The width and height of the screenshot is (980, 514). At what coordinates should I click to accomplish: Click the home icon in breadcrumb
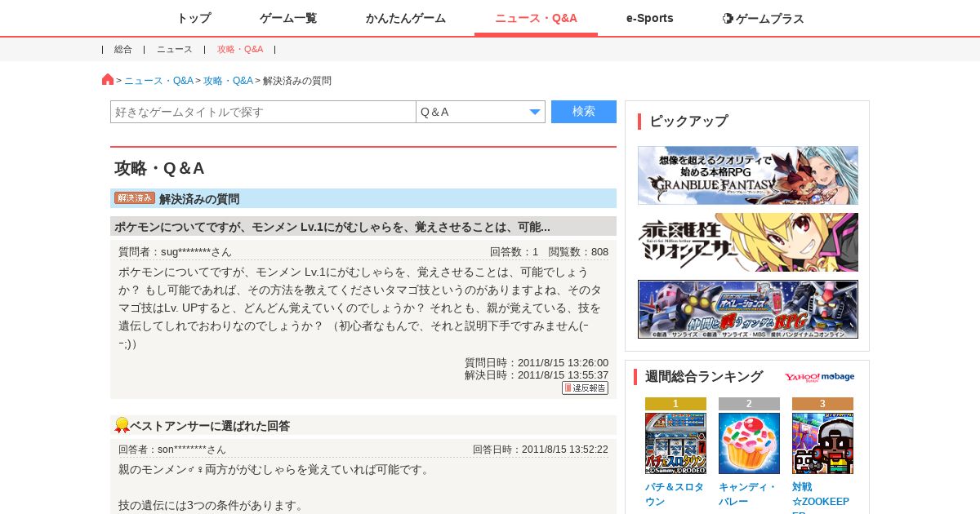[x=108, y=79]
